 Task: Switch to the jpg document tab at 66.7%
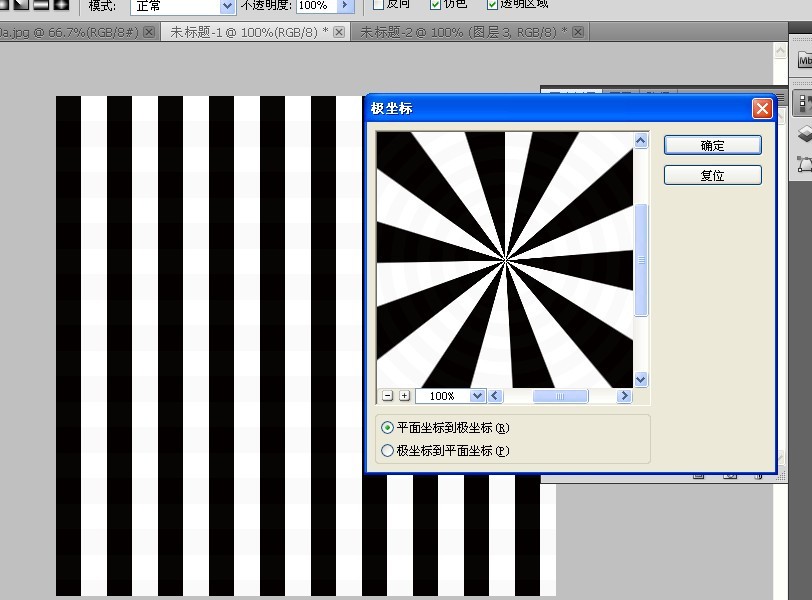(x=69, y=32)
